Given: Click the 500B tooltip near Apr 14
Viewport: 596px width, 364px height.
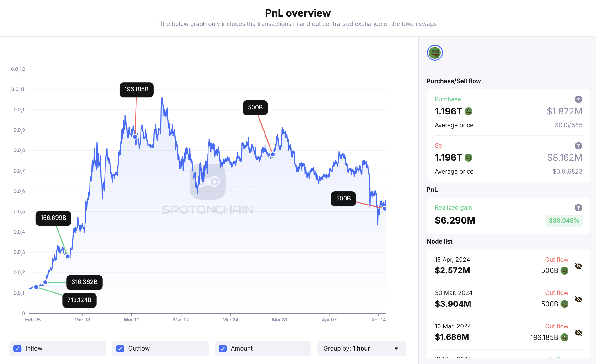Looking at the screenshot, I should point(343,199).
